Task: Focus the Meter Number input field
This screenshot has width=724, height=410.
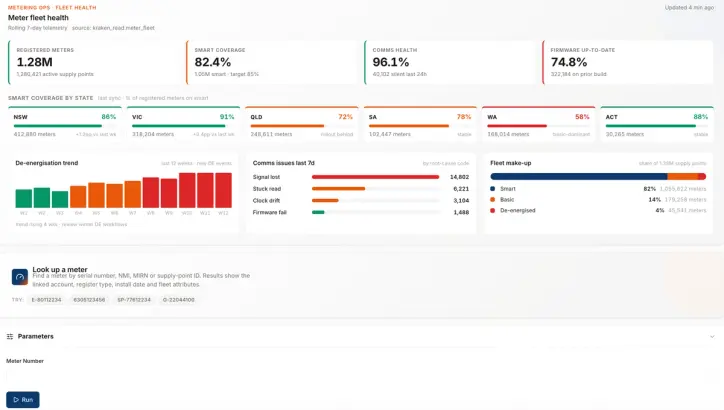Action: coord(362,376)
